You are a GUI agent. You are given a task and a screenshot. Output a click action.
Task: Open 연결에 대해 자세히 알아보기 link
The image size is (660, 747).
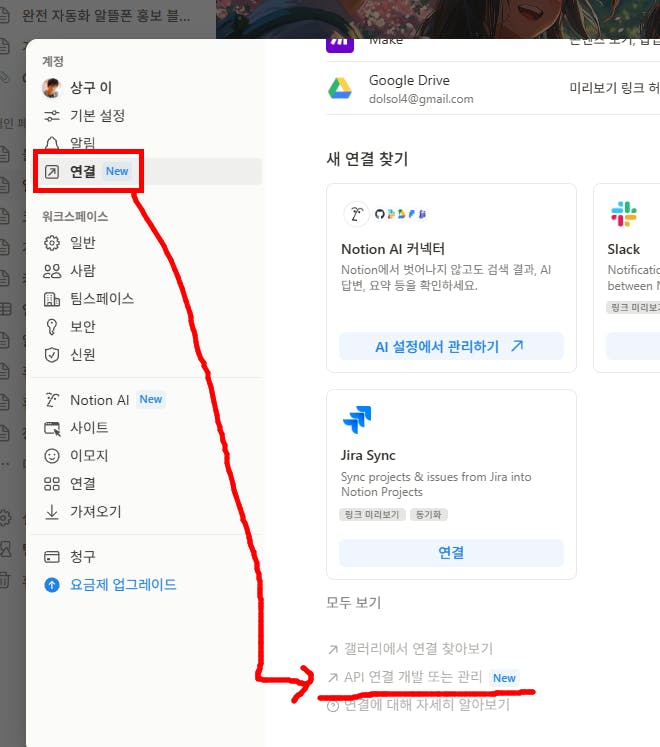click(418, 705)
